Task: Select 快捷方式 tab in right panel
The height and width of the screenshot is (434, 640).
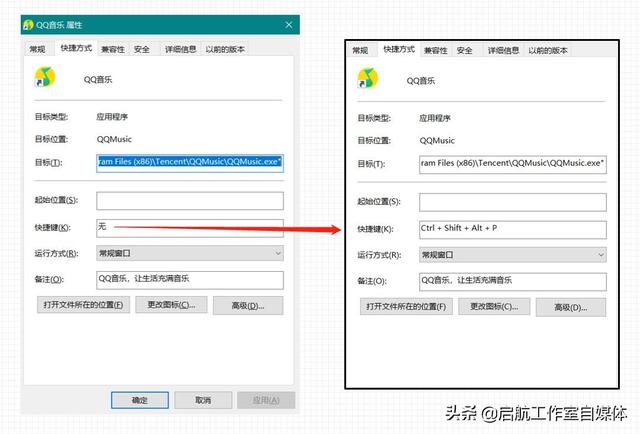Action: click(399, 49)
